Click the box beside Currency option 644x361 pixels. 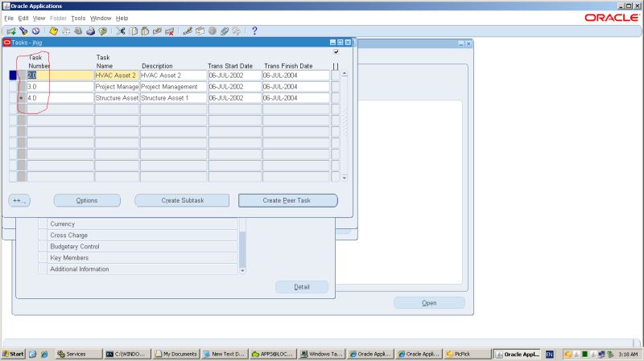pyautogui.click(x=43, y=224)
